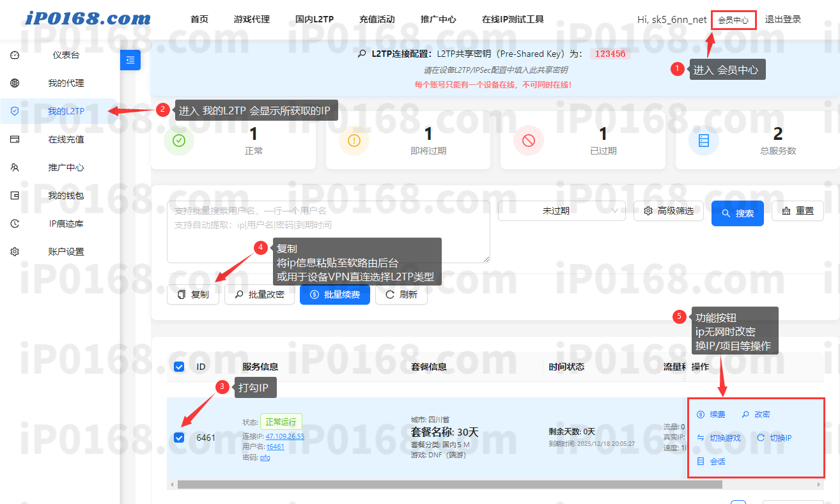Viewport: 840px width, 504px height.
Task: Open the 会话 session icon for server 6461
Action: (699, 461)
